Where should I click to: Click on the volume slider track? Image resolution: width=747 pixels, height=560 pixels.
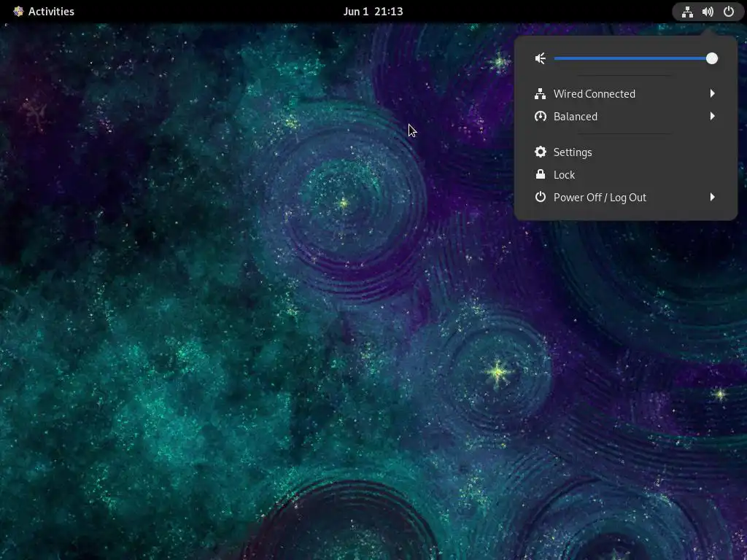tap(632, 58)
